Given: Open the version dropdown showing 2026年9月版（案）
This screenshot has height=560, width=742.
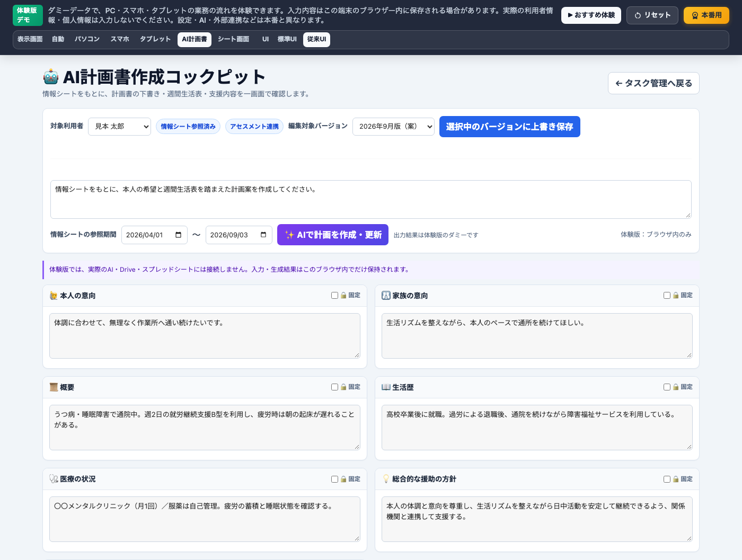Looking at the screenshot, I should [x=393, y=127].
